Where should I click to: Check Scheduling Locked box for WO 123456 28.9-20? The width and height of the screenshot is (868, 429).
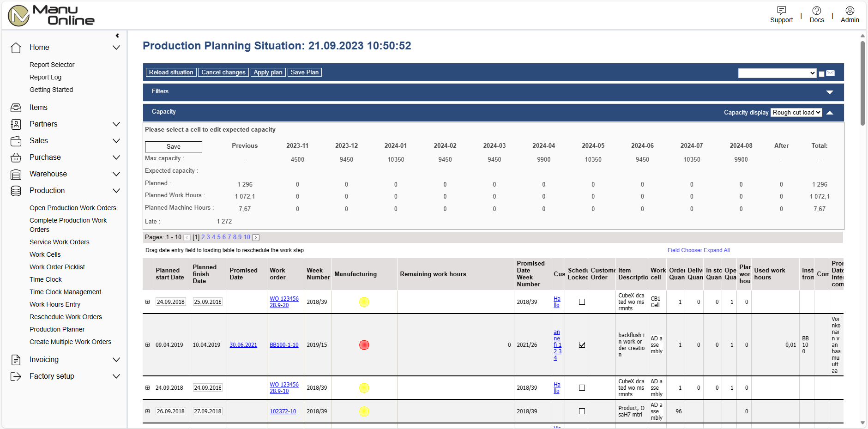tap(582, 302)
